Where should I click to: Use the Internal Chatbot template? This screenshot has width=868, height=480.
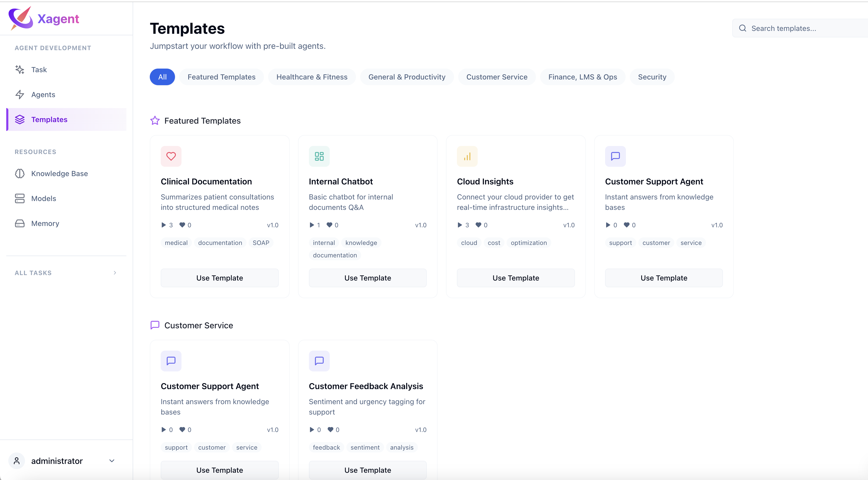pyautogui.click(x=367, y=278)
